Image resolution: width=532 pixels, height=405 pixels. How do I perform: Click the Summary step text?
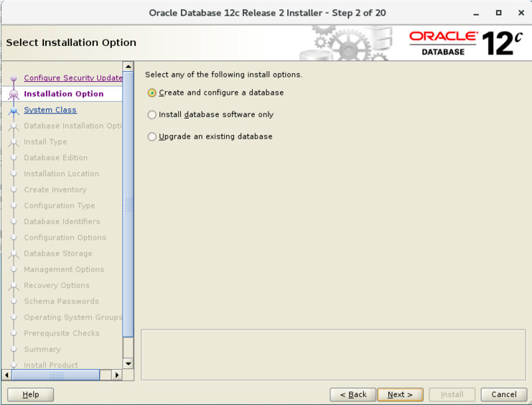tap(42, 349)
